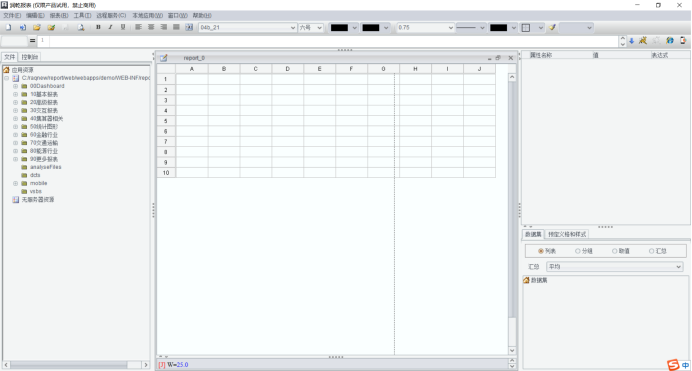Open the font name dropdown 04b_21
The height and width of the screenshot is (371, 692).
[x=248, y=27]
